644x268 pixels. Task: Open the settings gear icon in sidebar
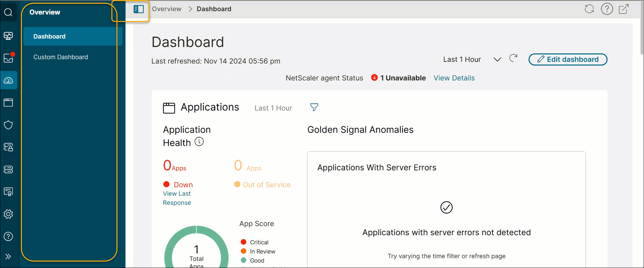point(8,214)
